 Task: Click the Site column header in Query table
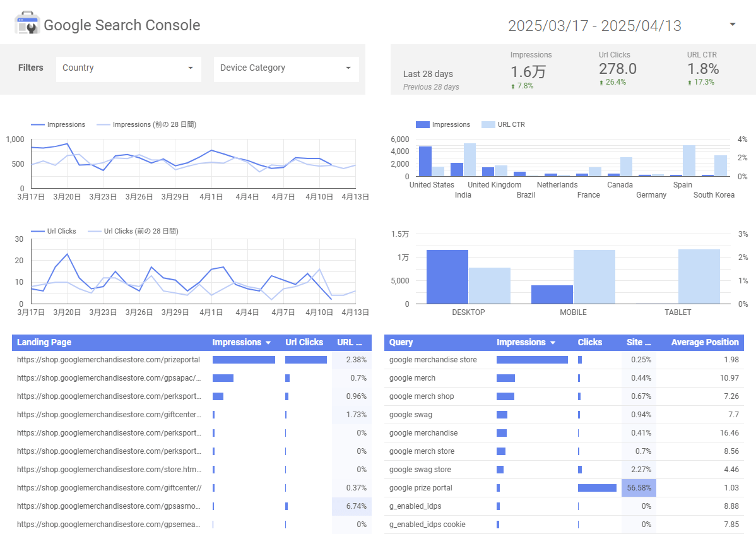(639, 343)
